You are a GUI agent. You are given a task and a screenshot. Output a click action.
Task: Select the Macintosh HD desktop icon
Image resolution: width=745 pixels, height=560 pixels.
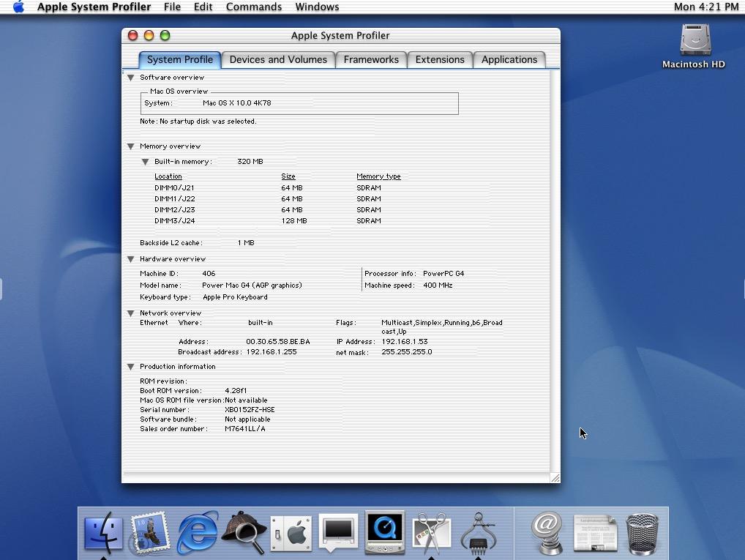[x=694, y=47]
